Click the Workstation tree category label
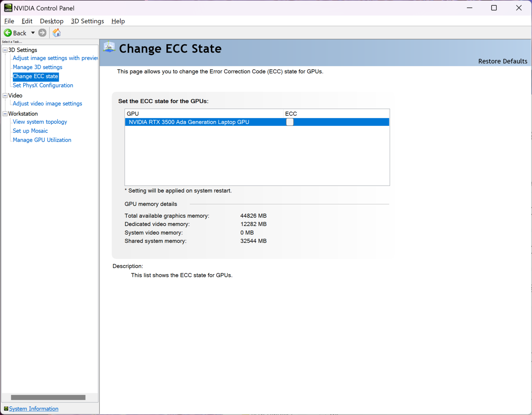 click(23, 114)
